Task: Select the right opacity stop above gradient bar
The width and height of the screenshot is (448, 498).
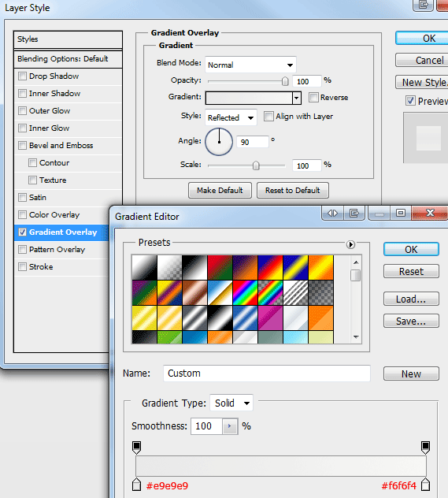Action: click(x=425, y=448)
